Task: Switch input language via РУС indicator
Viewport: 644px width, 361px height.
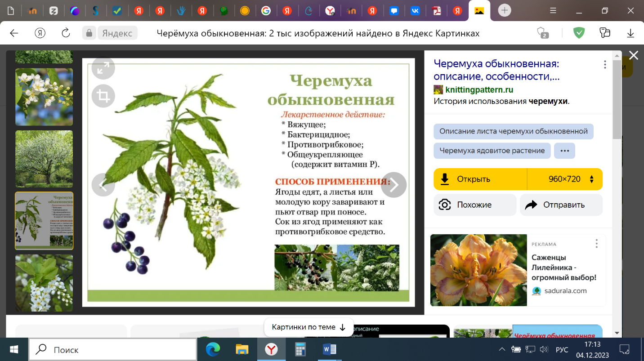Action: coord(562,350)
